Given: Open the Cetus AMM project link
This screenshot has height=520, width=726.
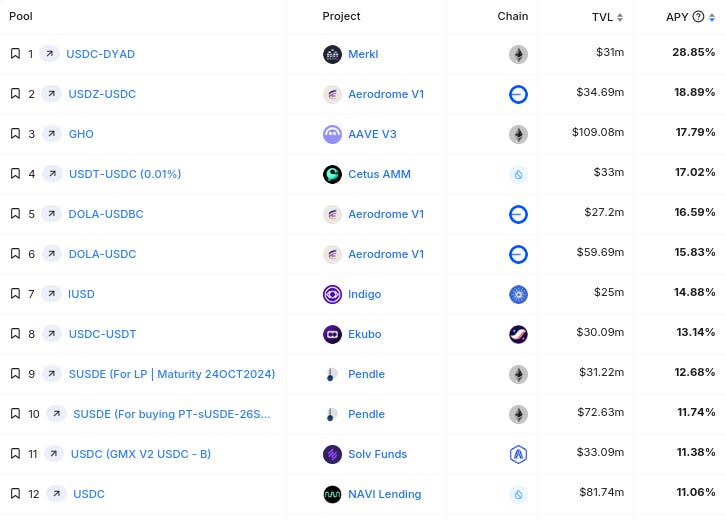Looking at the screenshot, I should click(379, 174).
